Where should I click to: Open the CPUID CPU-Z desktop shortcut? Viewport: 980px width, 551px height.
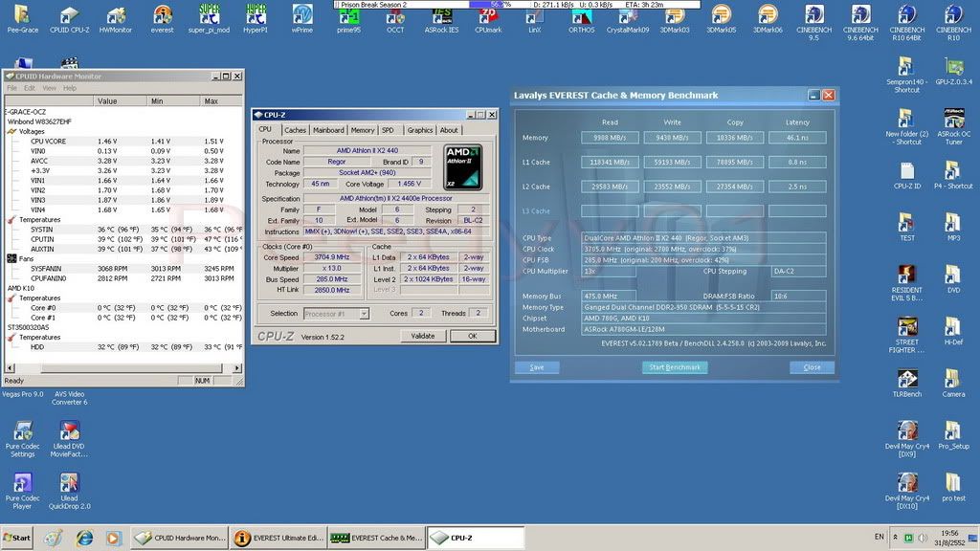pos(69,19)
